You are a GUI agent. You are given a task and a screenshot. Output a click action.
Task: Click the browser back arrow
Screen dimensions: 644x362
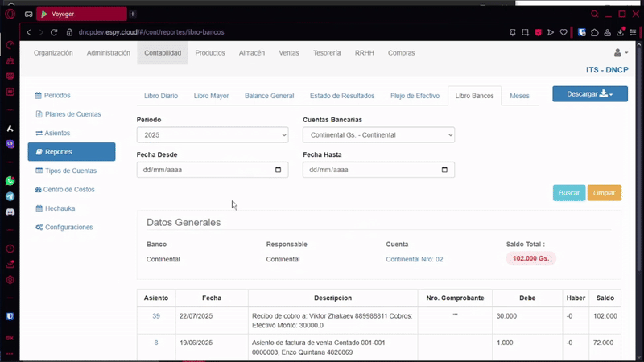[x=29, y=32]
